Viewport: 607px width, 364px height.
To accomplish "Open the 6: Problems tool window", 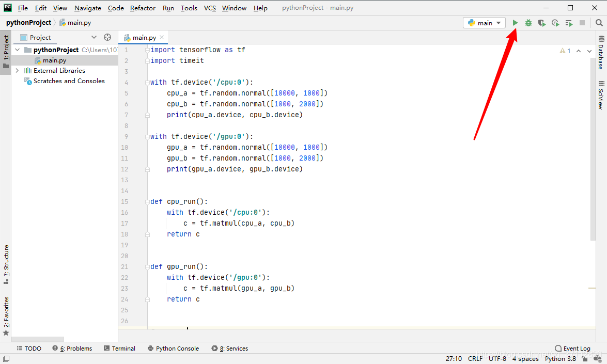I will coord(72,349).
